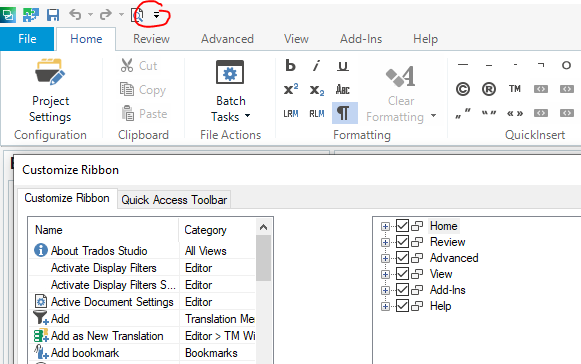Click the Redo arrow icon

(106, 15)
